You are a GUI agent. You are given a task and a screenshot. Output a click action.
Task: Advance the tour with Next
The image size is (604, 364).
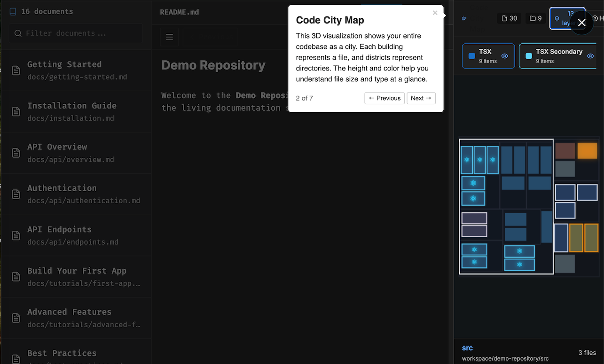click(421, 98)
